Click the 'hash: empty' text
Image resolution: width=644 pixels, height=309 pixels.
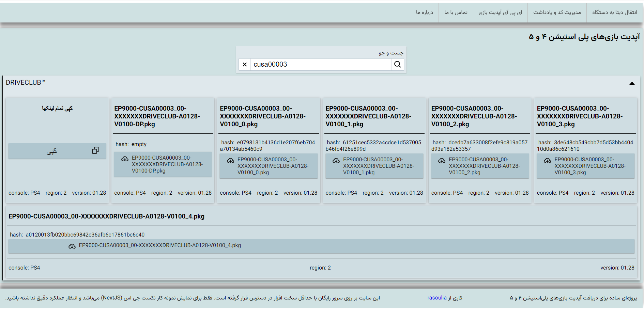coord(131,144)
